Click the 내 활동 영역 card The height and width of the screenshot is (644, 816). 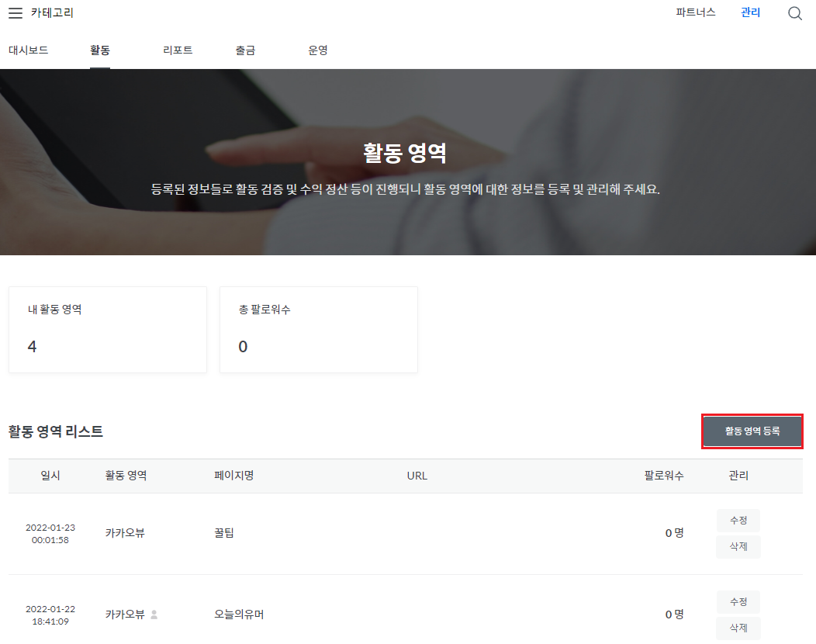coord(108,330)
